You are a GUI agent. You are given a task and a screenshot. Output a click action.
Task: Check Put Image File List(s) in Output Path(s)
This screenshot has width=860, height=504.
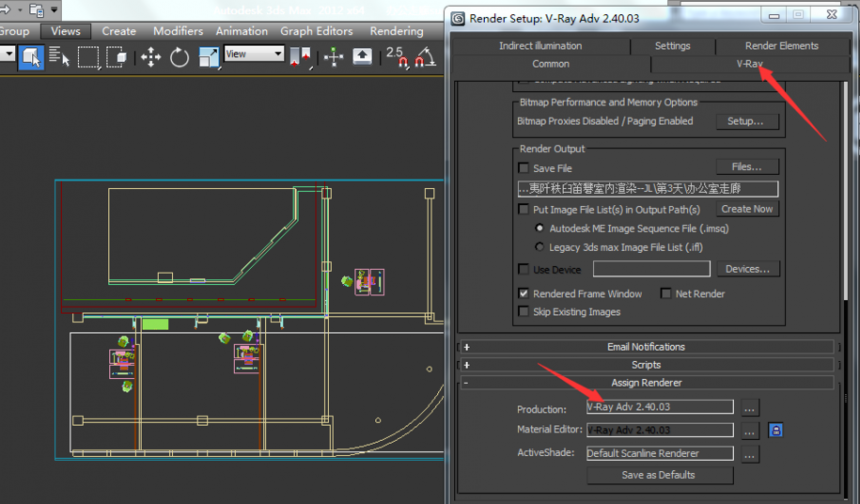click(524, 209)
